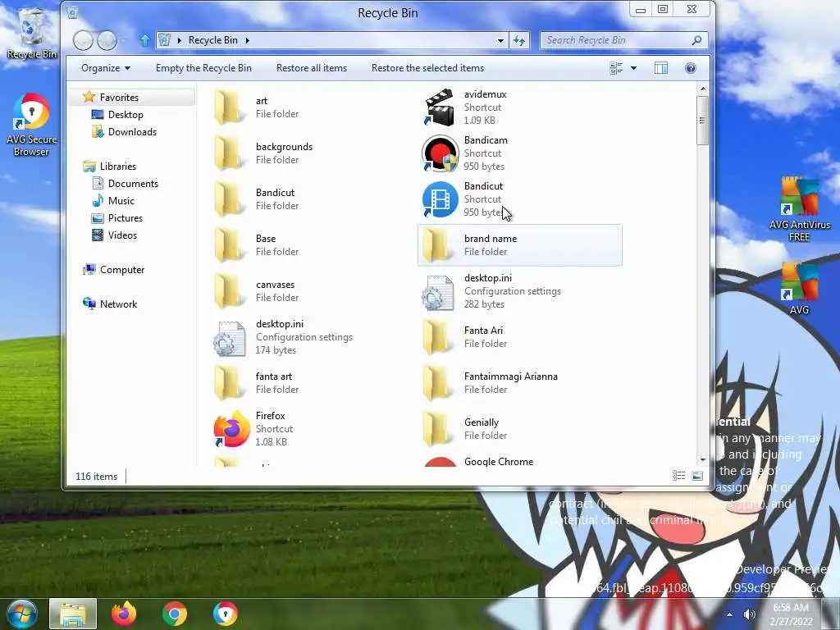Click the change view icon
The image size is (840, 630).
coord(616,68)
